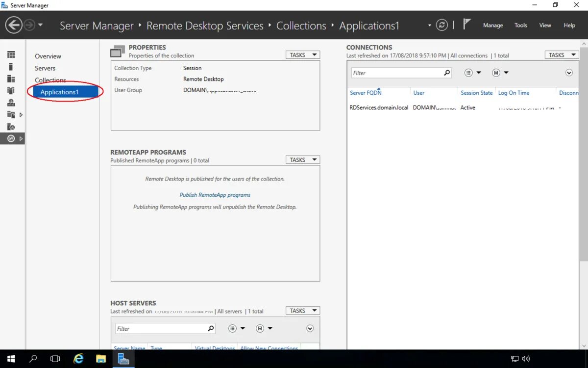Open the volume icon in system tray
This screenshot has width=588, height=368.
point(526,359)
